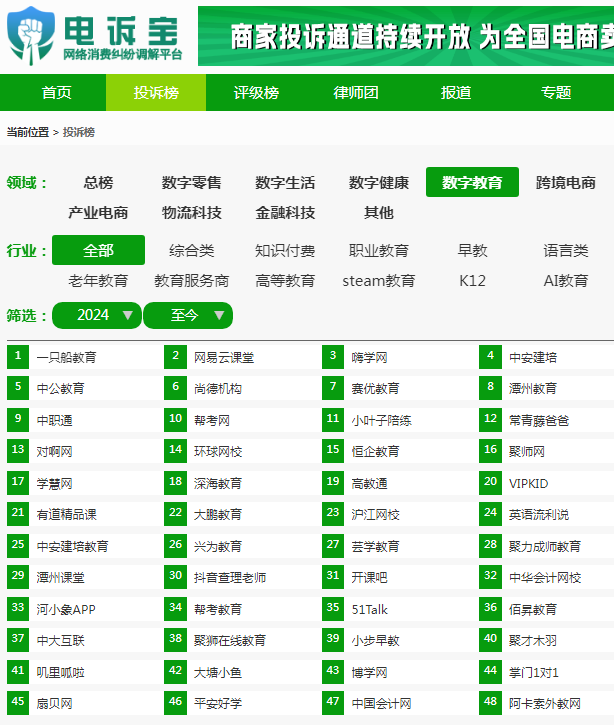Open the 2024 year dropdown
This screenshot has height=725, width=614.
[x=97, y=315]
